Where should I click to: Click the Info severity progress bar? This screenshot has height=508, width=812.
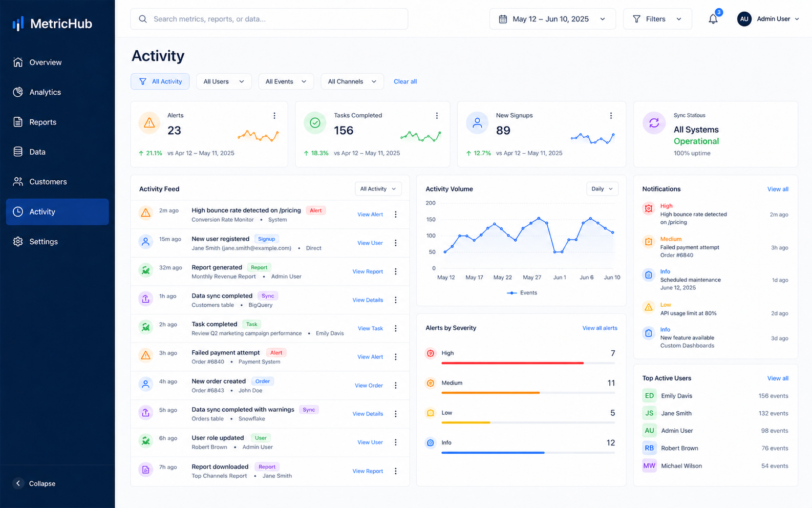(x=528, y=453)
